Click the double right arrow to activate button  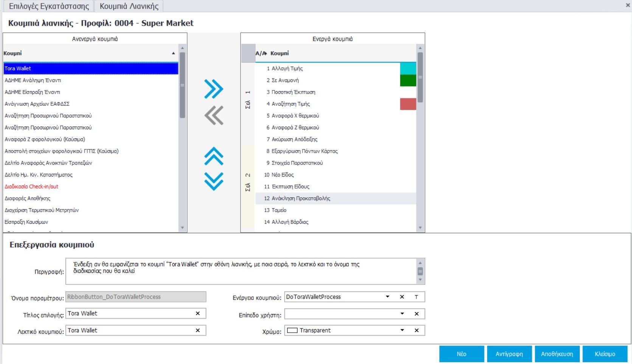[x=214, y=89]
